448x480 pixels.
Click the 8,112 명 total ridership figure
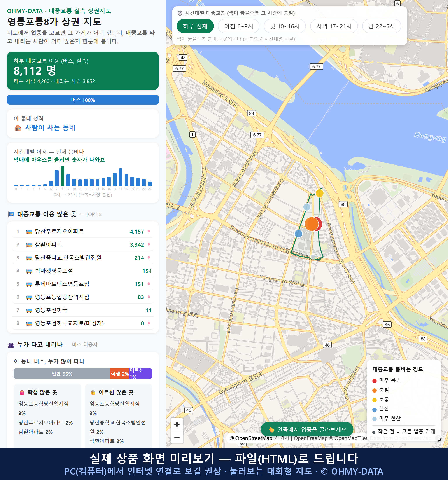point(35,71)
